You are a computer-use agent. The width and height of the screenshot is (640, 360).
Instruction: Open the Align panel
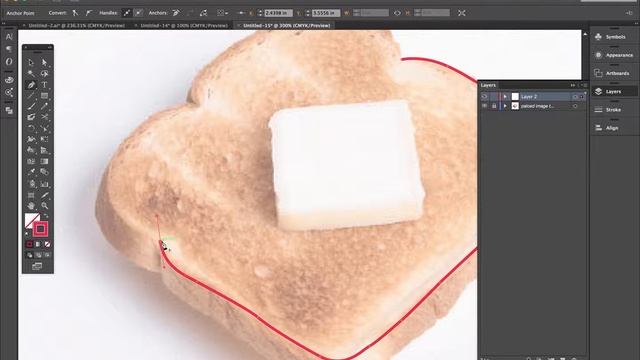coord(613,128)
